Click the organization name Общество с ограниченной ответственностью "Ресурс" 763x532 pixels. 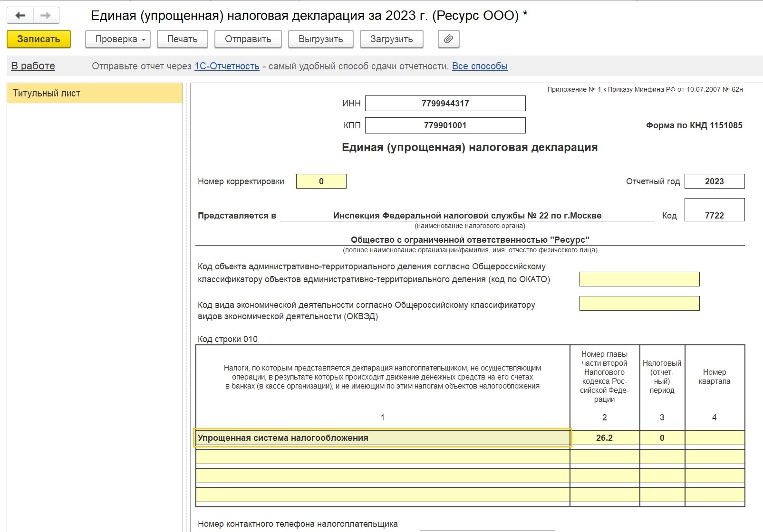[470, 240]
